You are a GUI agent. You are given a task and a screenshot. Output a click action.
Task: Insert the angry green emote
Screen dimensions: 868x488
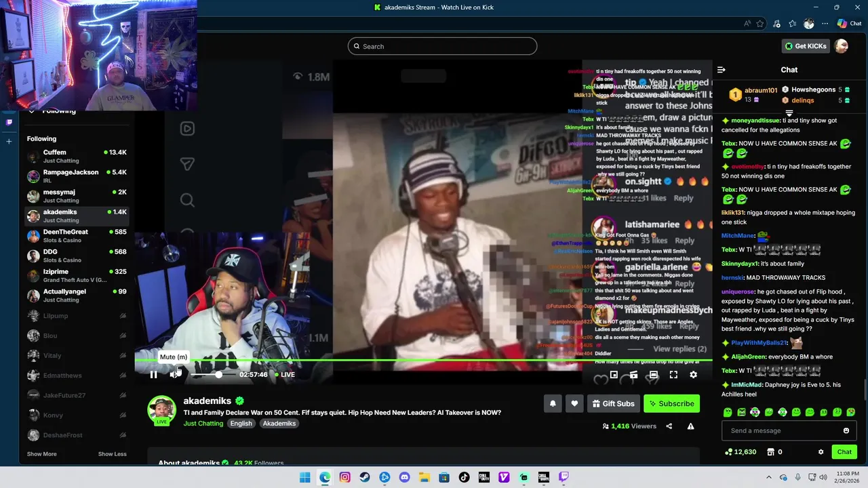coord(742,411)
